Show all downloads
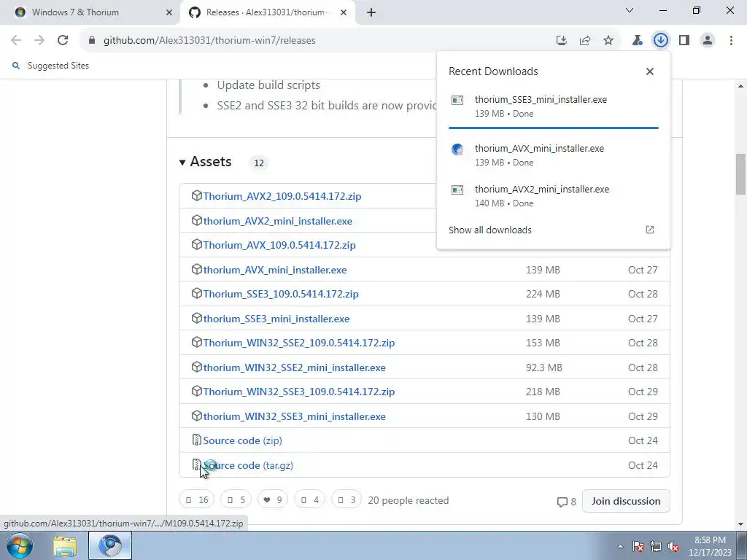The image size is (747, 560). coord(489,230)
